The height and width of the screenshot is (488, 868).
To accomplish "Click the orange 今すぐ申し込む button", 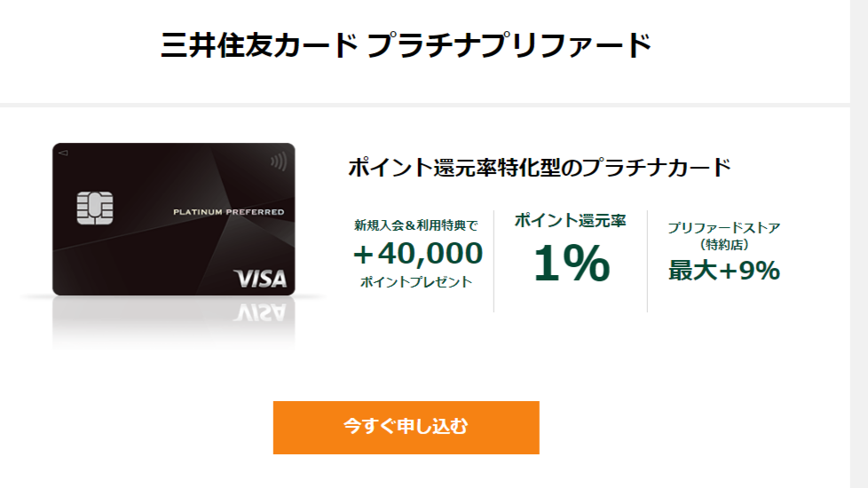I will click(406, 428).
